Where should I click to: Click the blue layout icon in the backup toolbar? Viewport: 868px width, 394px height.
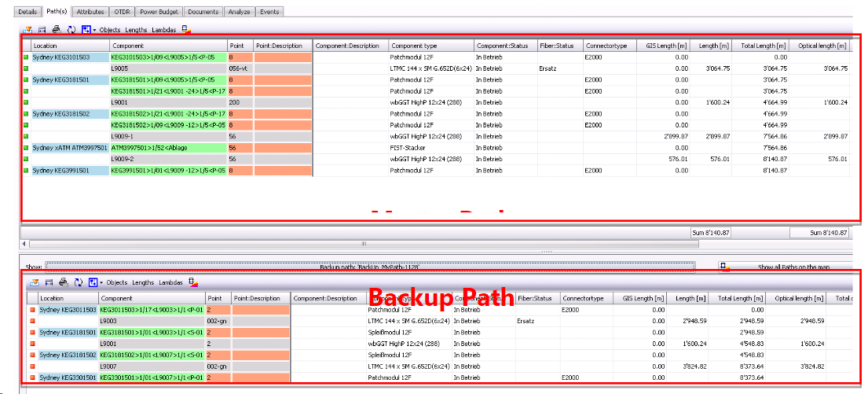93,282
